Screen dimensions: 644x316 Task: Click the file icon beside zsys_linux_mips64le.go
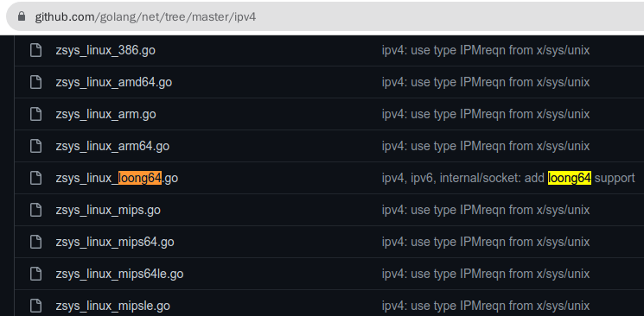(35, 274)
